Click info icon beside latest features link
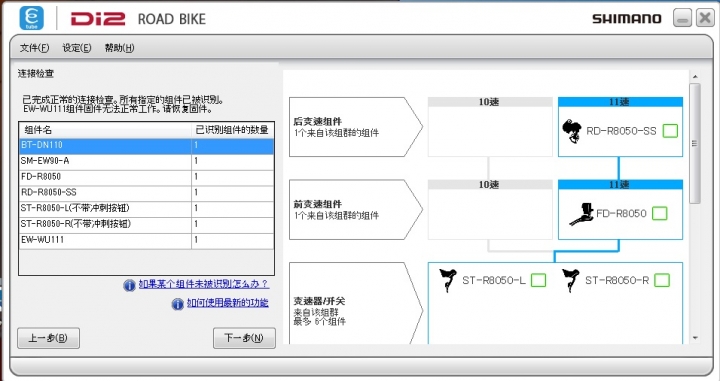This screenshot has width=720, height=381. point(178,304)
